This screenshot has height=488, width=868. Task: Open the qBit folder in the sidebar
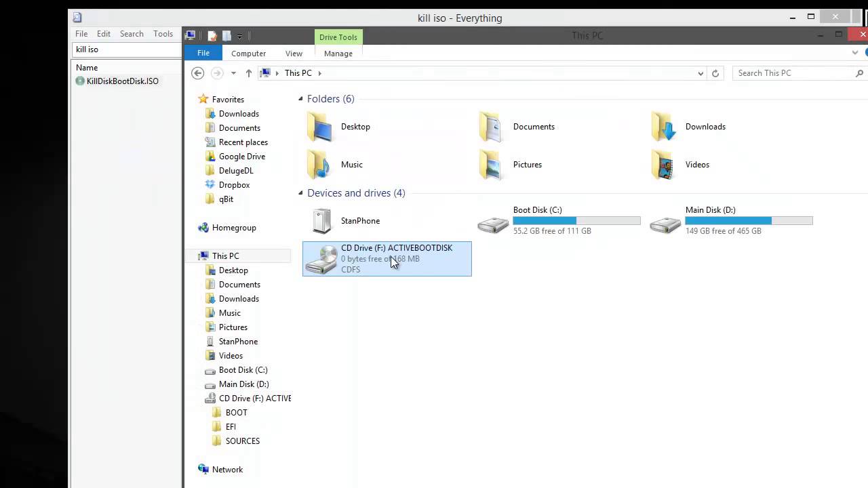pyautogui.click(x=226, y=199)
